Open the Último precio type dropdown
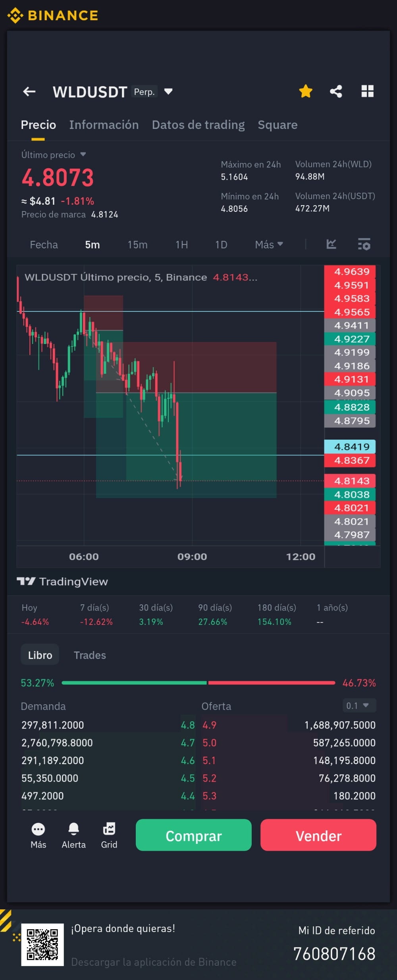 coord(83,154)
